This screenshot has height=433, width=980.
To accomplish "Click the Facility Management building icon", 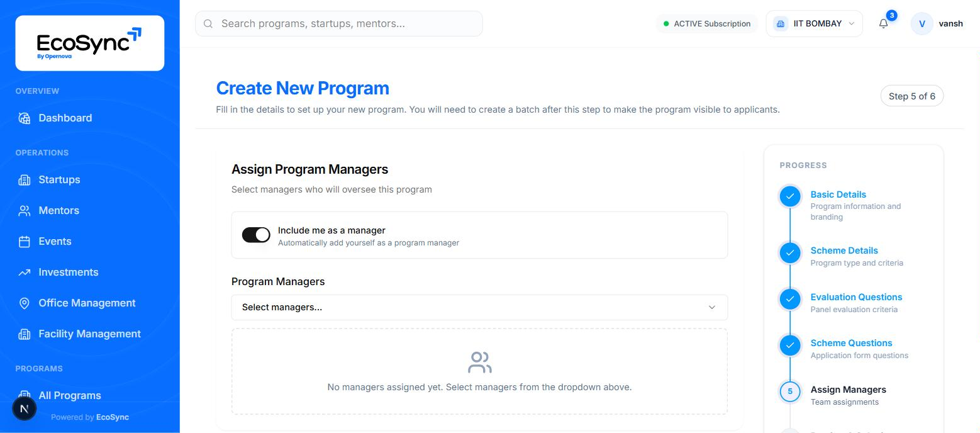I will (25, 334).
